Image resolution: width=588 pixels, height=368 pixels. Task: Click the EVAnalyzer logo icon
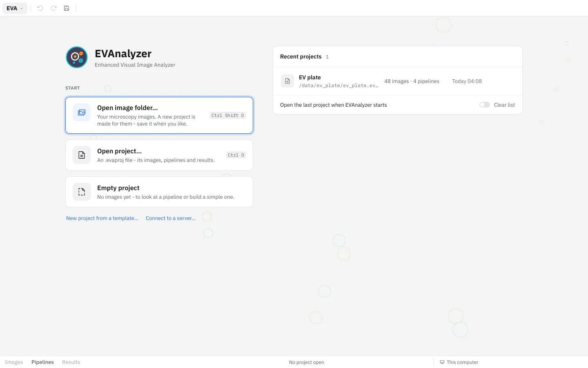pyautogui.click(x=77, y=57)
